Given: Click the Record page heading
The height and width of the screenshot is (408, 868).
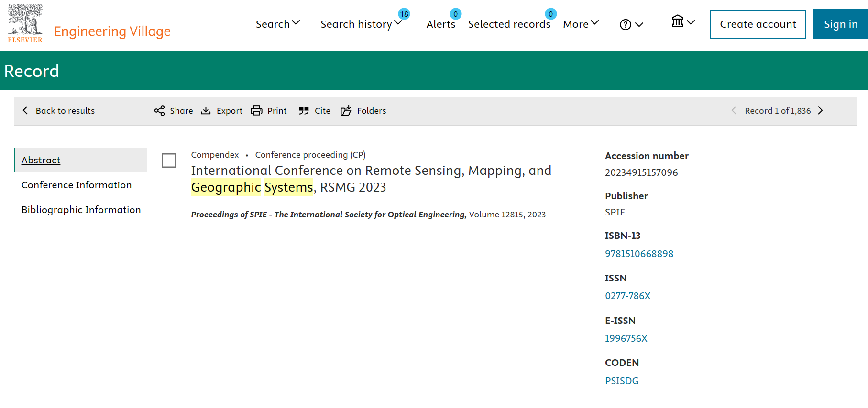Looking at the screenshot, I should [x=32, y=71].
